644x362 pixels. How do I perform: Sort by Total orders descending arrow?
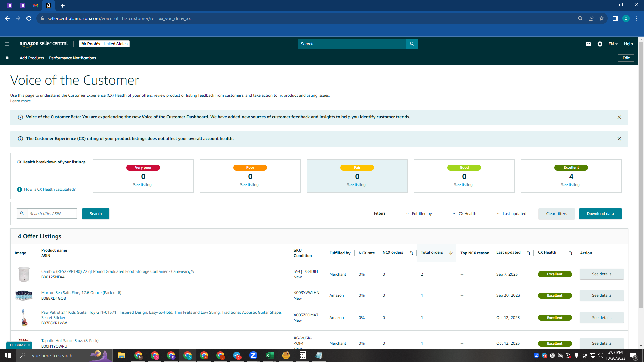[x=451, y=253]
